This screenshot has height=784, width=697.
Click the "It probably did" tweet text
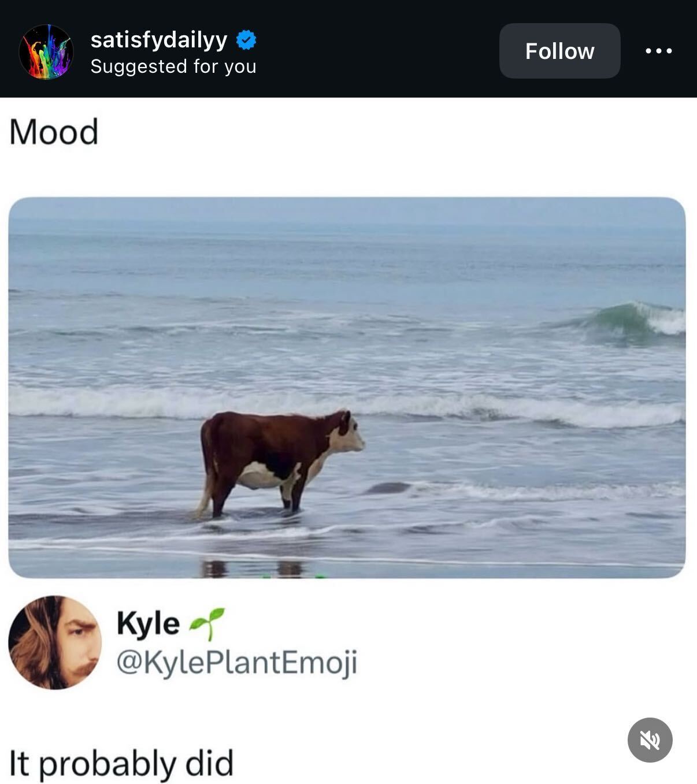coord(121,763)
